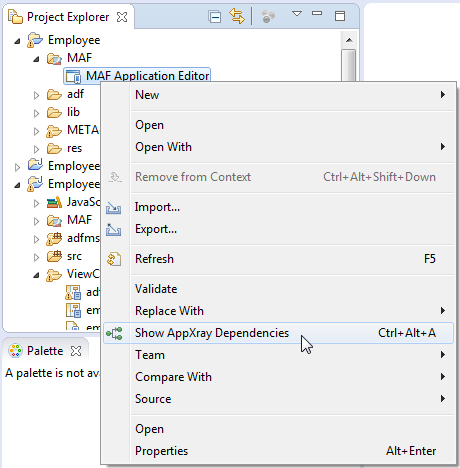Click the Palette view icon
460x468 pixels.
[15, 351]
